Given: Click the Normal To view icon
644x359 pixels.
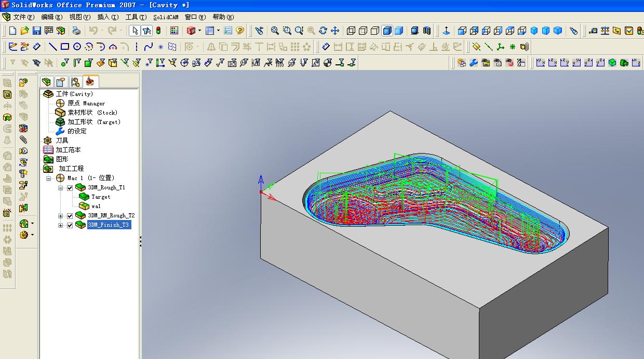Looking at the screenshot, I should click(x=446, y=31).
